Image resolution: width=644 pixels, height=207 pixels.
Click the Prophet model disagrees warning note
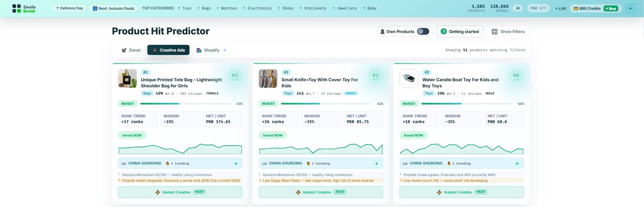(180, 180)
